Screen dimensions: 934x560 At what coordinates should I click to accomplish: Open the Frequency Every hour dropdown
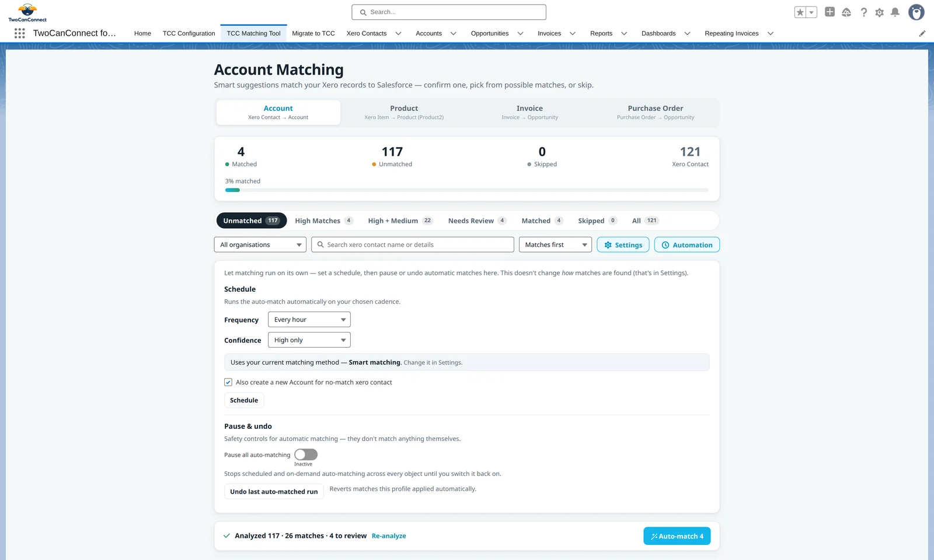(309, 320)
